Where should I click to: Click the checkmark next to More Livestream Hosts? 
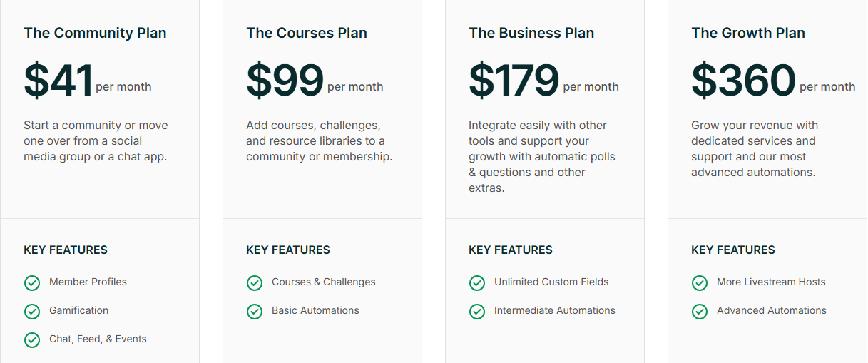700,283
